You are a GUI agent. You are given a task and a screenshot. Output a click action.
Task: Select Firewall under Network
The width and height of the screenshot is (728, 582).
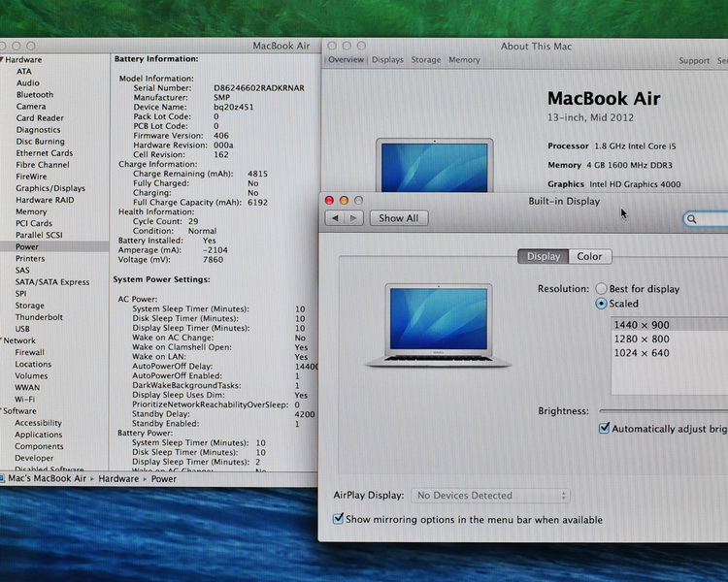30,352
